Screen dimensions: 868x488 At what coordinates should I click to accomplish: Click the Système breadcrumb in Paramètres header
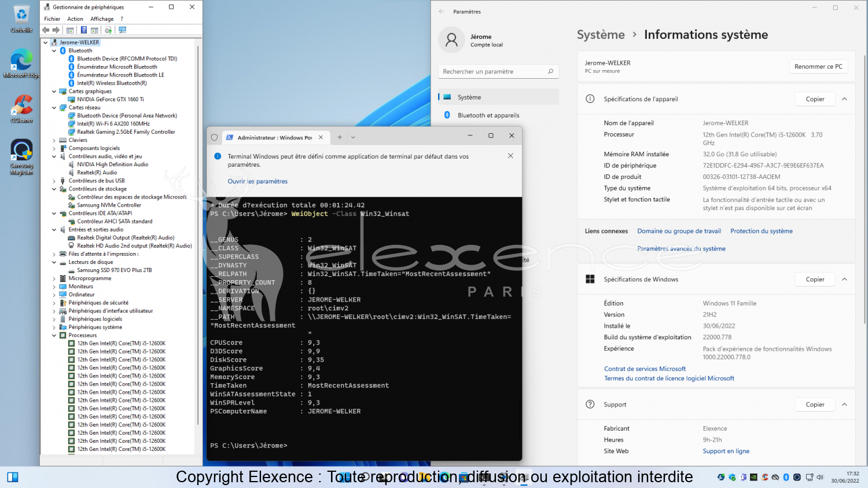[x=601, y=35]
